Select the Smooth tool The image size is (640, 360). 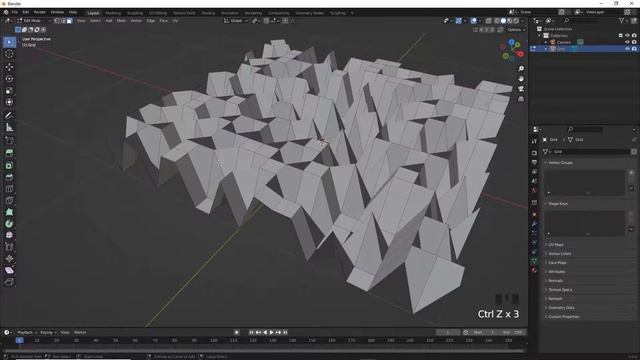9,236
